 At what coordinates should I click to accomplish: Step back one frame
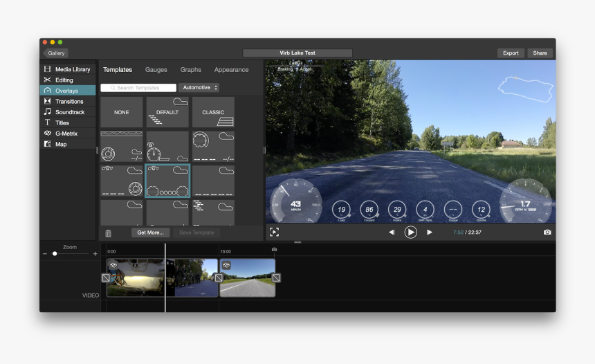pos(392,233)
